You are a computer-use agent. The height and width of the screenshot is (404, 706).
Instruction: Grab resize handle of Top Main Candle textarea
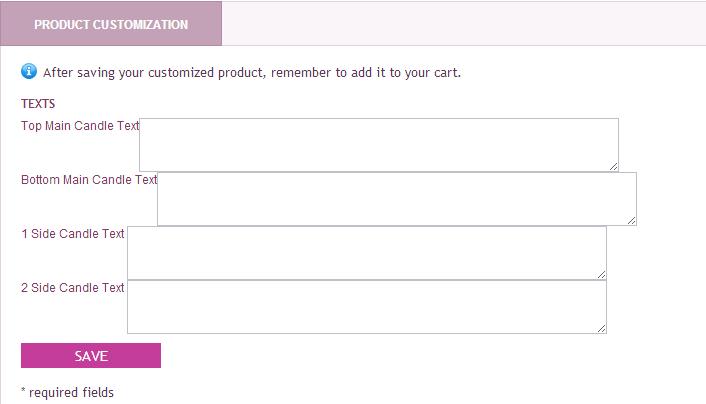[x=613, y=166]
